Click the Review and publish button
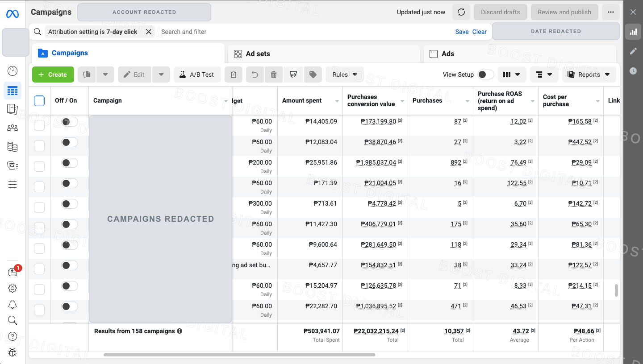Viewport: 643px width, 364px height. [564, 12]
